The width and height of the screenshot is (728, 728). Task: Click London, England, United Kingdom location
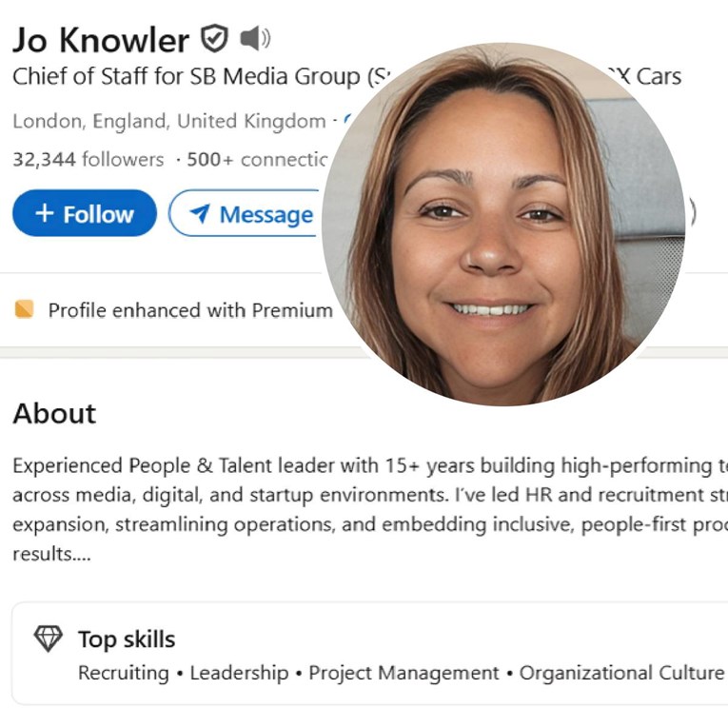click(x=169, y=122)
